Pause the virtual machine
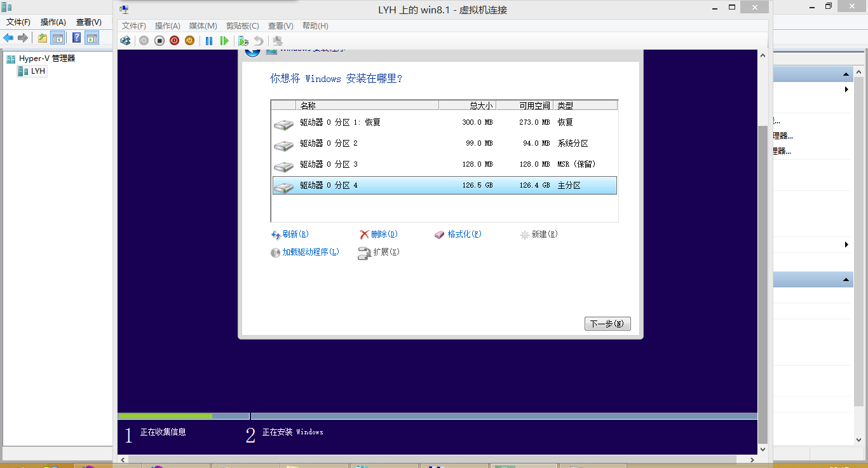868x468 pixels. pos(209,41)
